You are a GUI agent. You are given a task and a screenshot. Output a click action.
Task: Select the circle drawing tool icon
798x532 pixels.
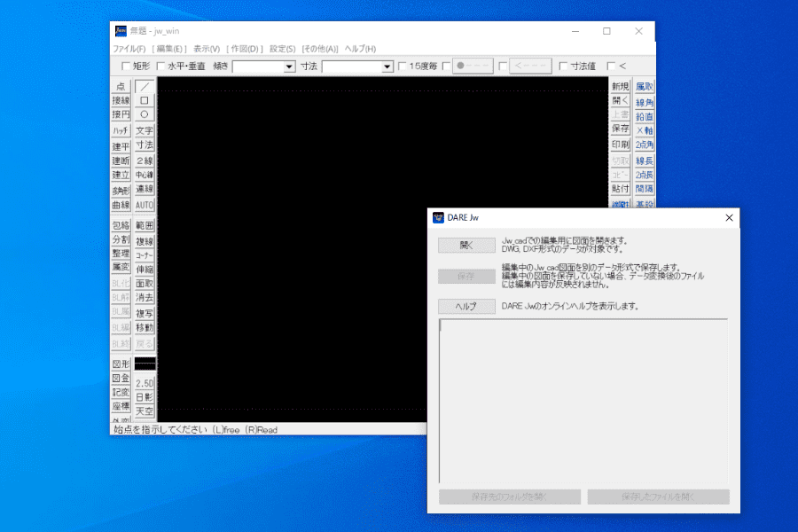[x=145, y=114]
